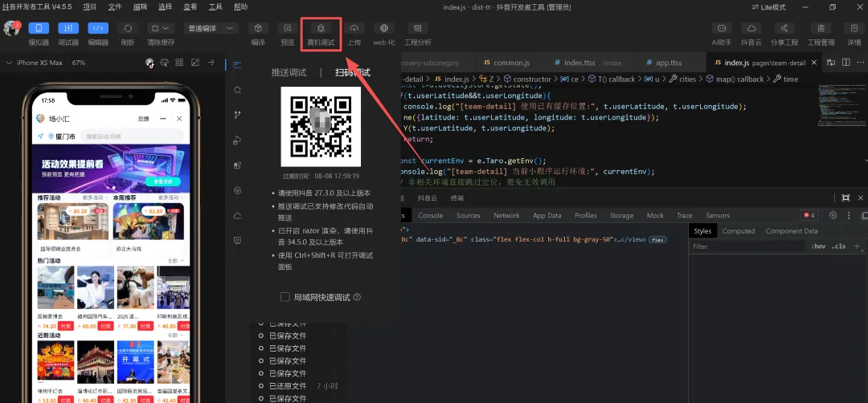The height and width of the screenshot is (403, 868).
Task: Open devtools settings gear
Action: pyautogui.click(x=833, y=216)
